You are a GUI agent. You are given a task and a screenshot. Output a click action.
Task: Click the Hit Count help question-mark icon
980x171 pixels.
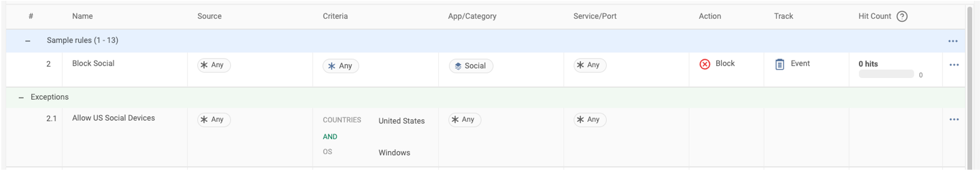coord(902,16)
